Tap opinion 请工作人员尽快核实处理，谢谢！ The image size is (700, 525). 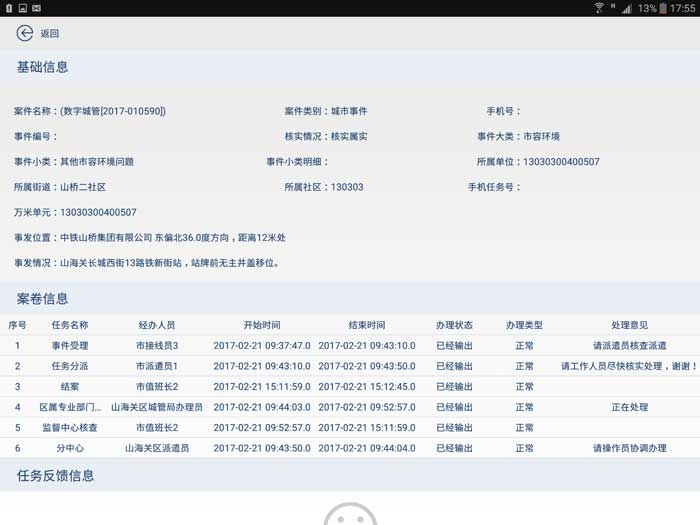629,366
